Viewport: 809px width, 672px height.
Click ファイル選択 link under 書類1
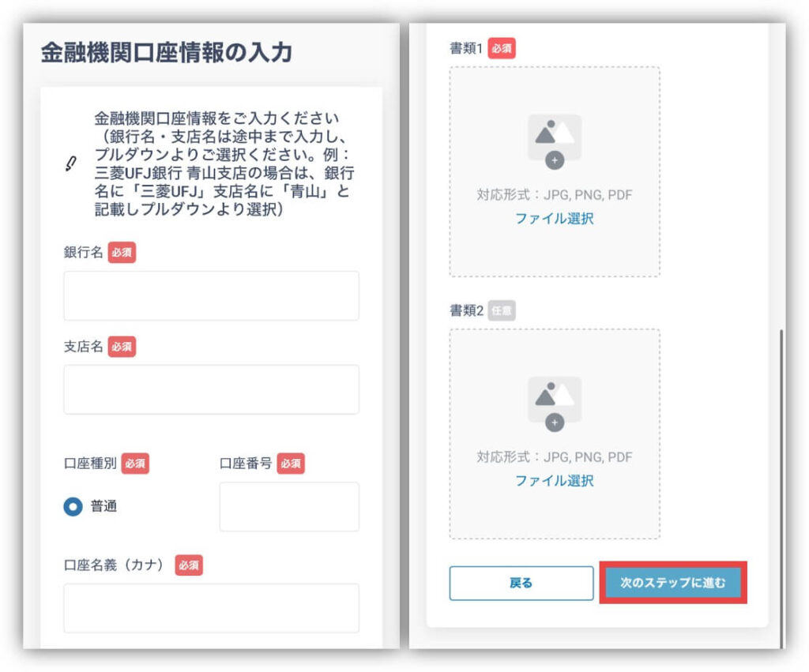(x=554, y=219)
